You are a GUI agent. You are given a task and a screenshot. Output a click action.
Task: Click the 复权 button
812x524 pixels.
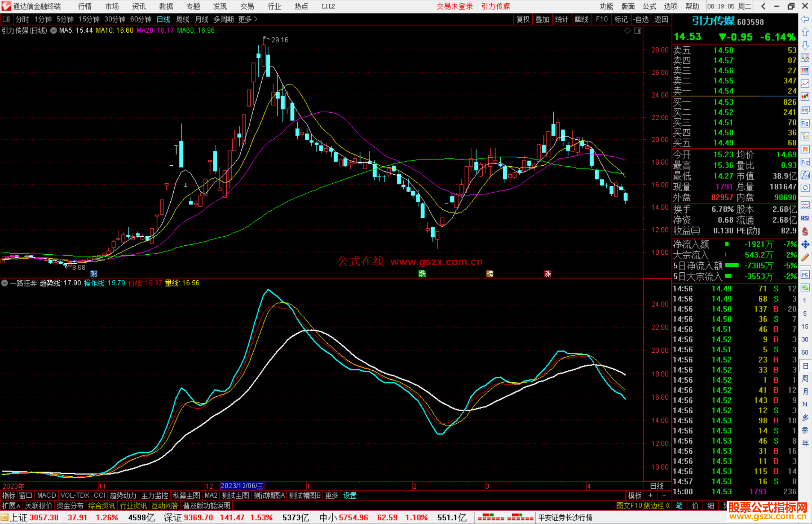point(523,19)
